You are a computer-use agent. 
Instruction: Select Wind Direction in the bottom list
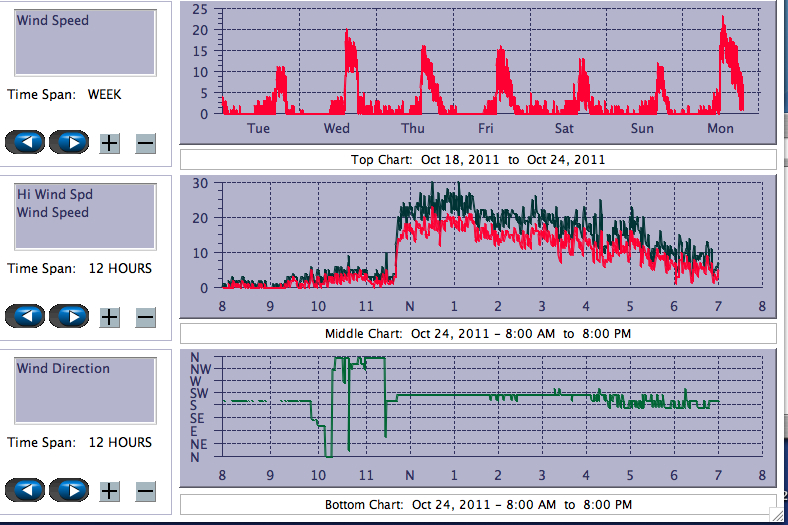pyautogui.click(x=63, y=369)
